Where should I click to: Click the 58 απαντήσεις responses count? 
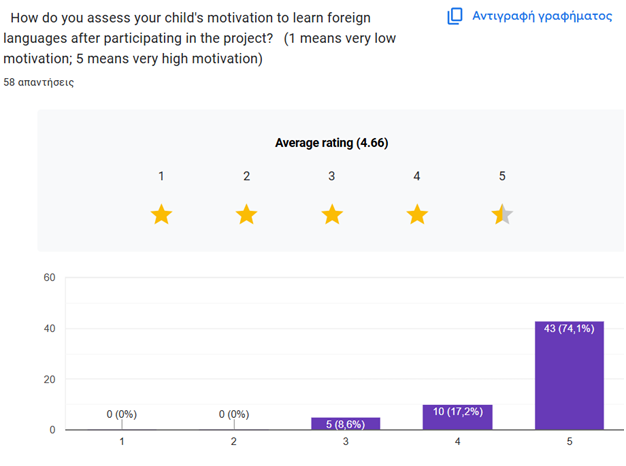(38, 82)
